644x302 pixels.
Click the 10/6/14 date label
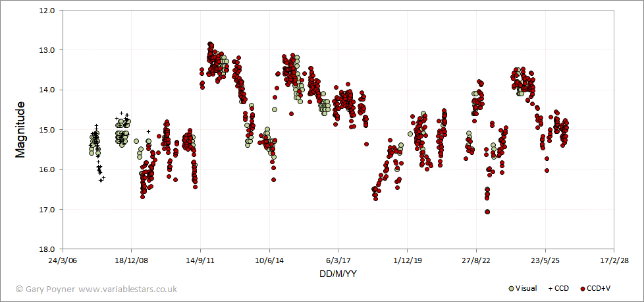(269, 260)
